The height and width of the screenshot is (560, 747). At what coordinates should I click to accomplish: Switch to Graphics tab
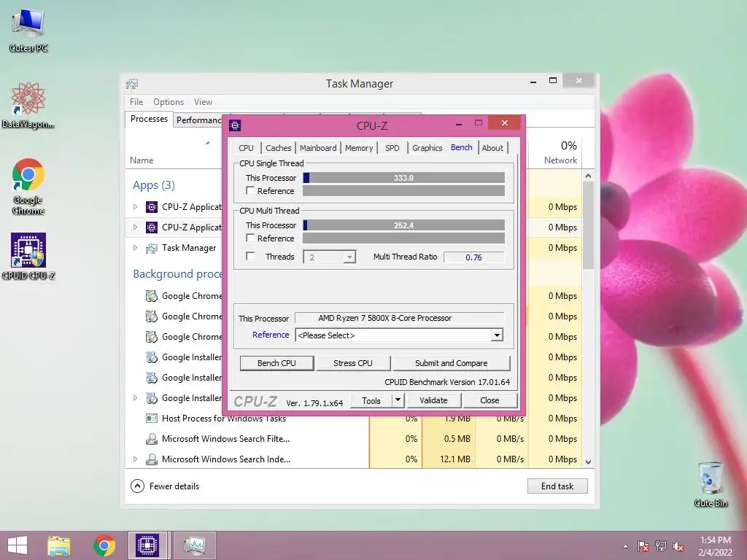pos(427,148)
